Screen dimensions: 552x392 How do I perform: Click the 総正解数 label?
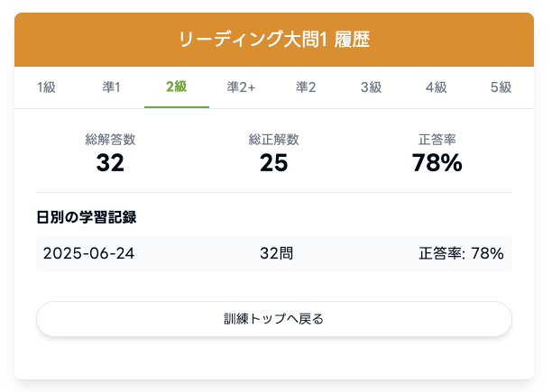click(x=274, y=140)
